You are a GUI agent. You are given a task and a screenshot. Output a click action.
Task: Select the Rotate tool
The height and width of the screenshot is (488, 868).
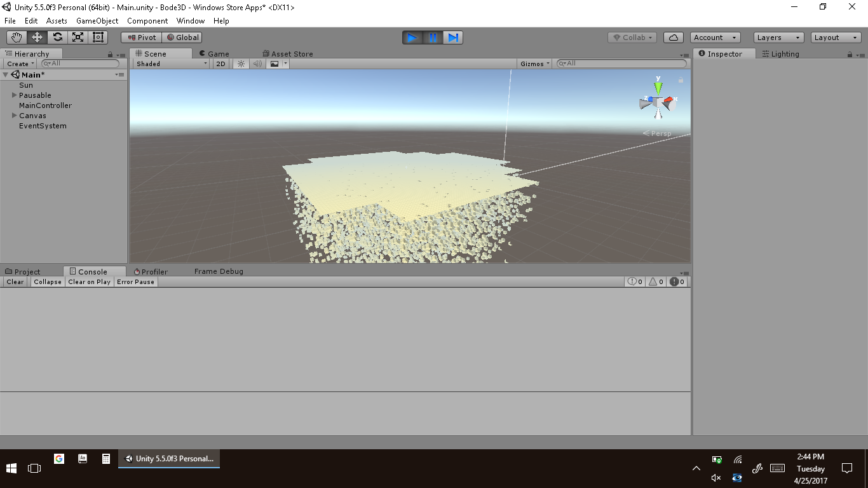click(x=57, y=37)
